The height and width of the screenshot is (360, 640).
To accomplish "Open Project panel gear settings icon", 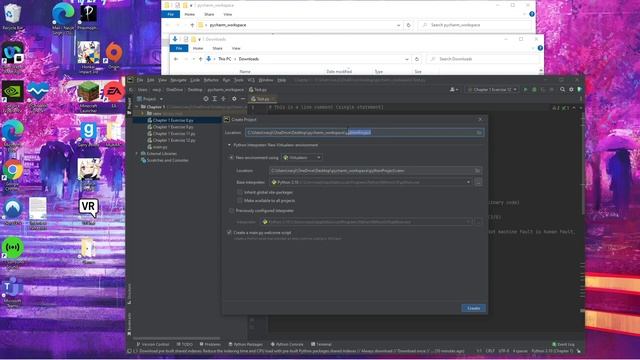I will point(234,99).
